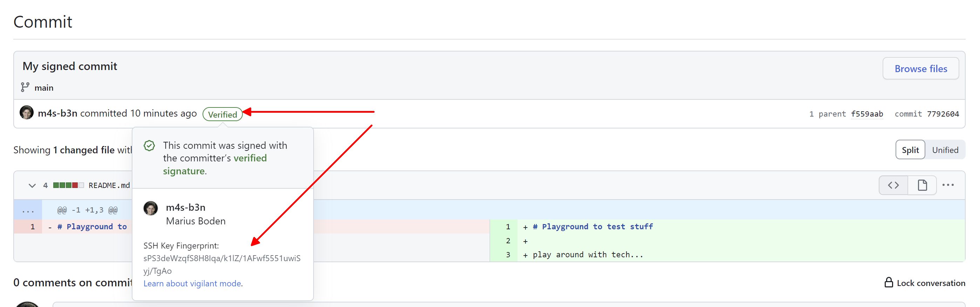980x307 pixels.
Task: Click the README.md file name
Action: click(109, 186)
